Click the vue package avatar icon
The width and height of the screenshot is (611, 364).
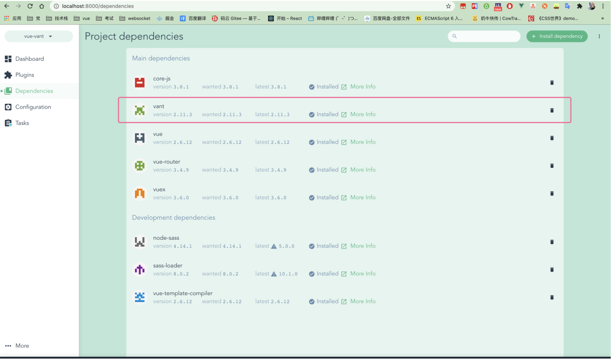(x=140, y=138)
